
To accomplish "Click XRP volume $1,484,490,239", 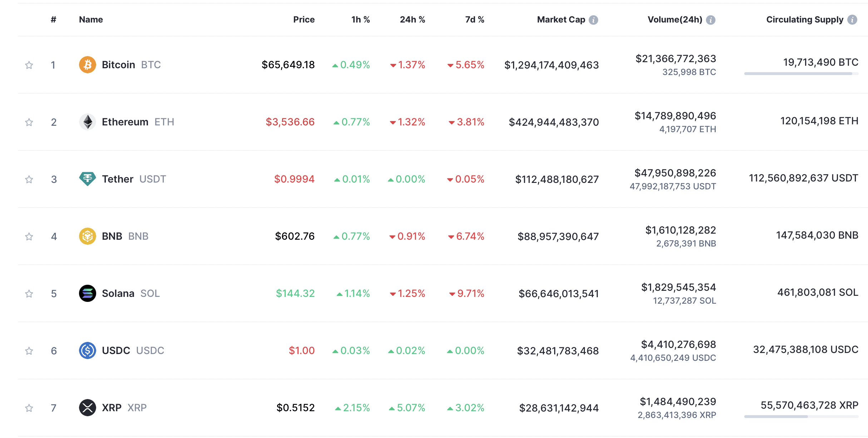I will tap(678, 402).
